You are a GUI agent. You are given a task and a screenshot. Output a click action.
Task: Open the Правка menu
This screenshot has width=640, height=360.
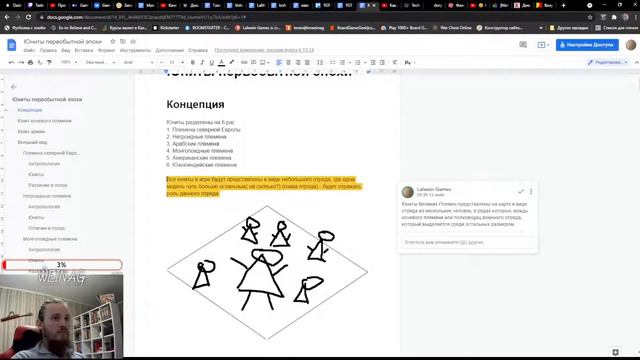(x=48, y=50)
